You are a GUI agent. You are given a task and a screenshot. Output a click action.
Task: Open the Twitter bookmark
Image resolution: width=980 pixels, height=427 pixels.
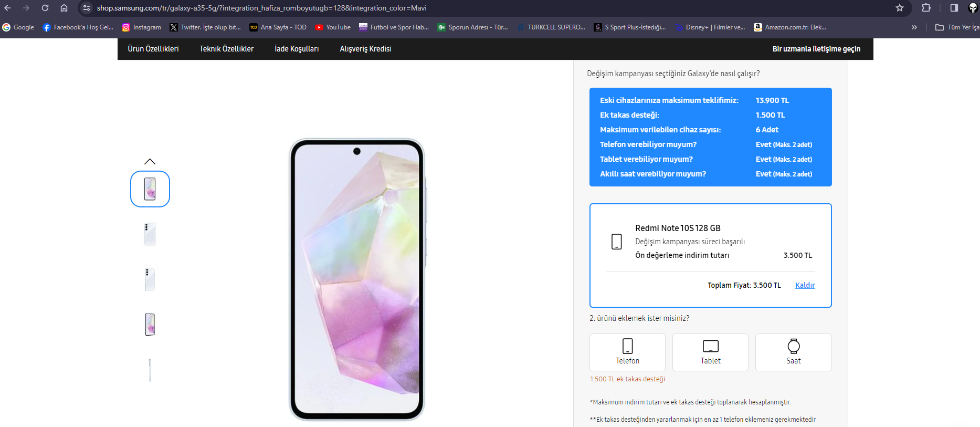[205, 27]
